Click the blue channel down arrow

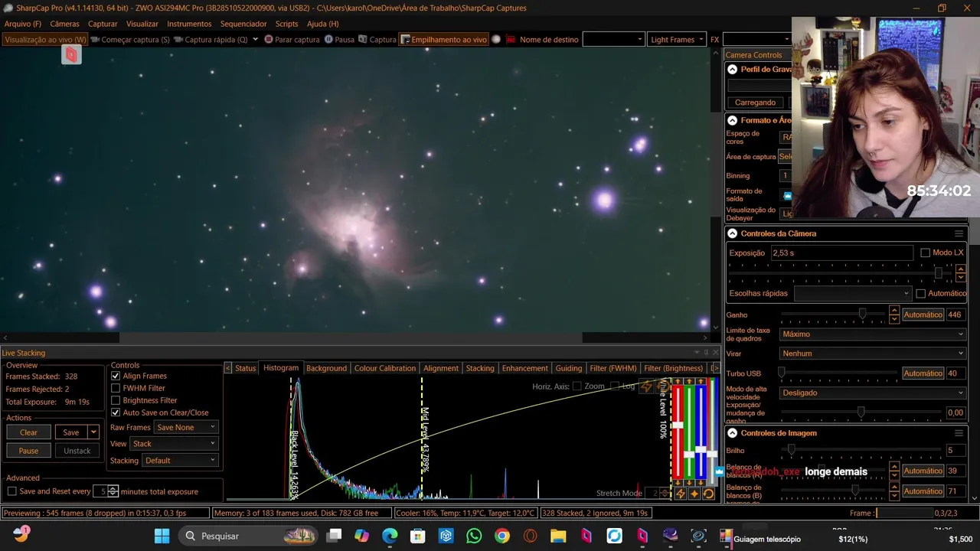click(701, 483)
